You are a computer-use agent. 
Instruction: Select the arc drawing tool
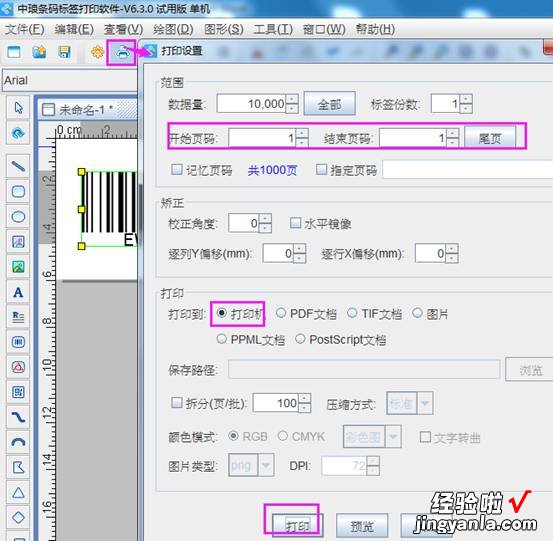tap(18, 442)
